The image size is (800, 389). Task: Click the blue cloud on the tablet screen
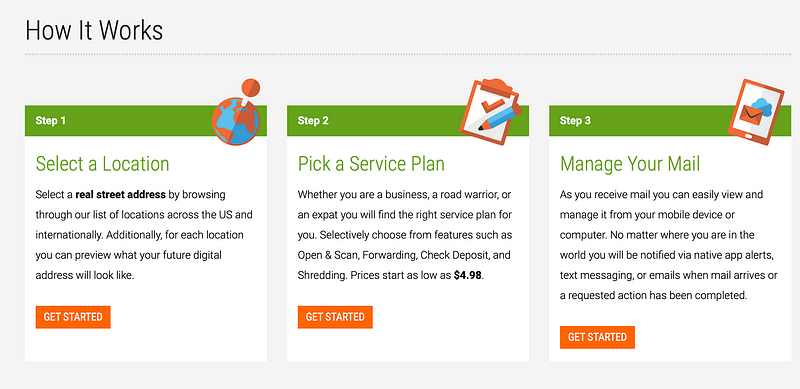[x=762, y=106]
